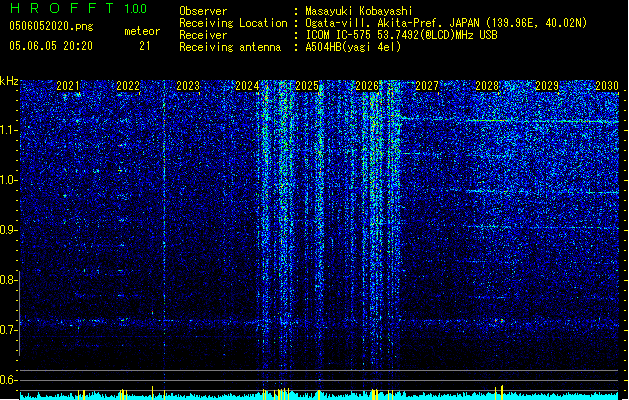Screen dimensions: 629x400
Task: Click the 'Observer' field label
Action: 203,11
